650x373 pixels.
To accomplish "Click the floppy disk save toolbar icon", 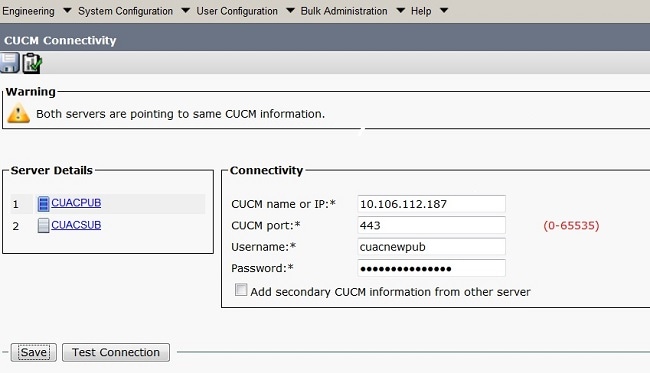I will [9, 63].
